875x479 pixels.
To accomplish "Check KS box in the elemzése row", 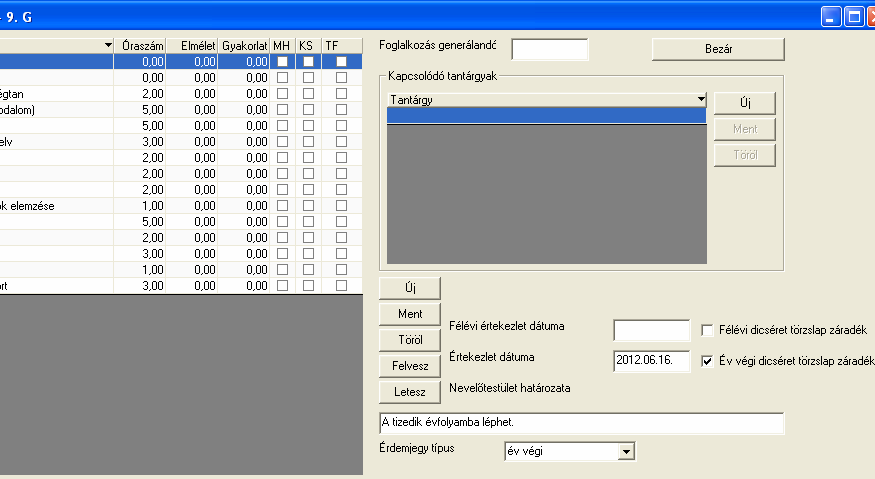I will [308, 205].
